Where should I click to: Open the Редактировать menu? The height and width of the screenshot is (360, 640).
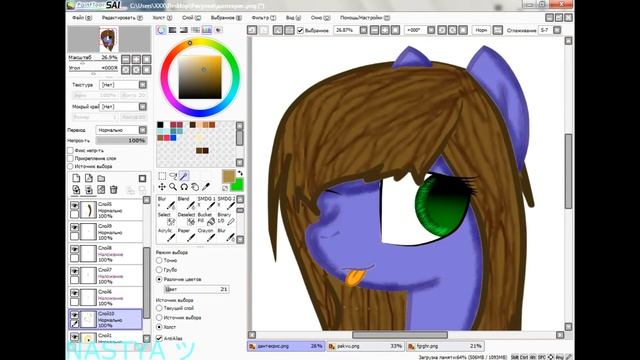pos(122,18)
